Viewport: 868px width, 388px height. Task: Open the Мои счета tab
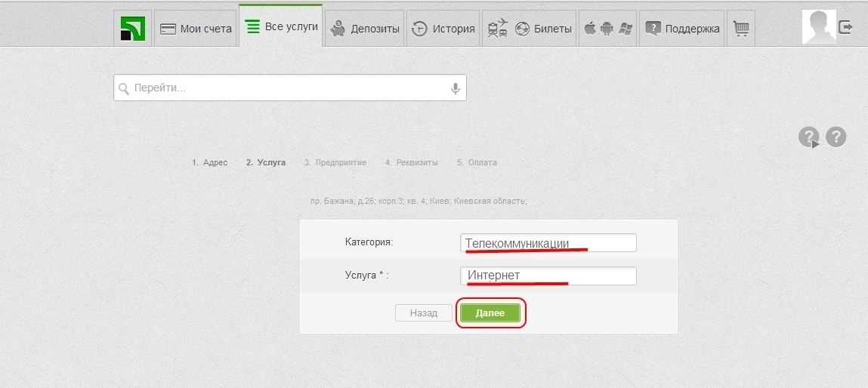[x=196, y=28]
